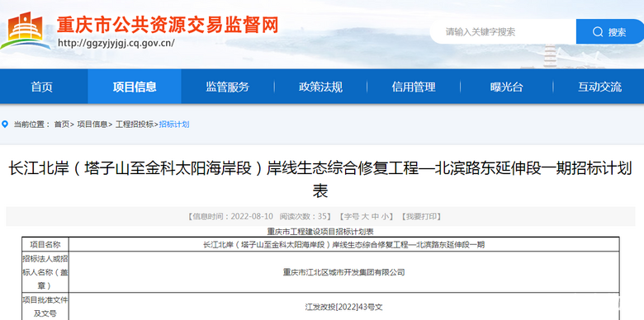Click the project name value cell in table

click(x=344, y=244)
